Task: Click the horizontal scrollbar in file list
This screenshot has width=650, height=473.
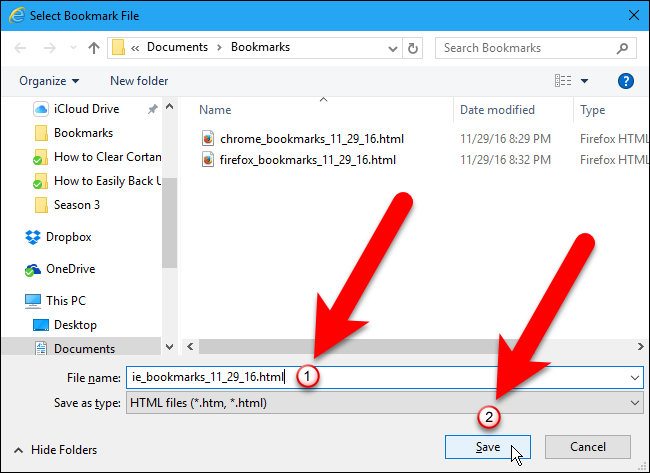Action: click(x=347, y=347)
